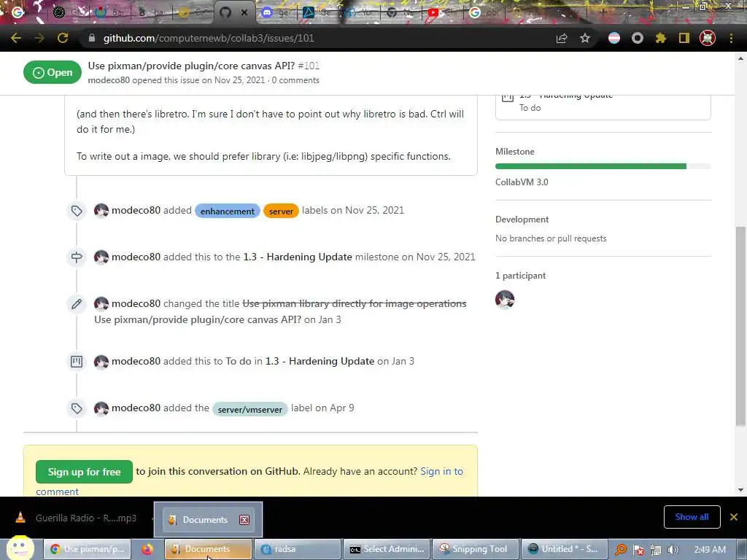Click modeco80 avatar on title change event

(101, 304)
